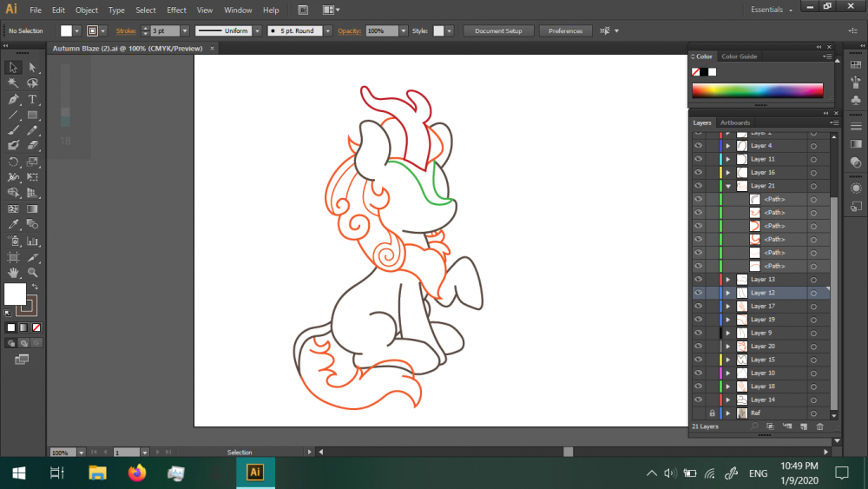Click the orange Stroke label link
Screen dimensions: 868x489
126,31
